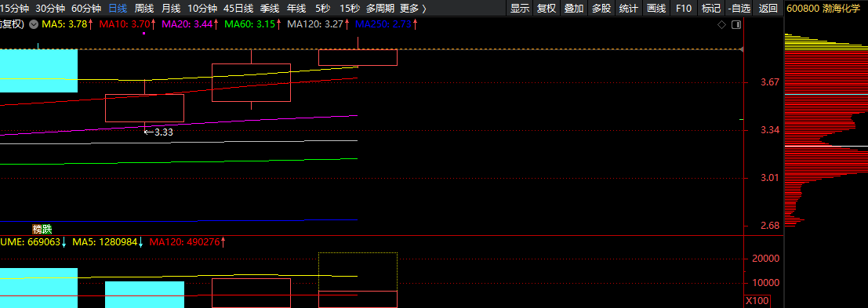
Task: Select the 60分钟 period tab
Action: [x=87, y=9]
